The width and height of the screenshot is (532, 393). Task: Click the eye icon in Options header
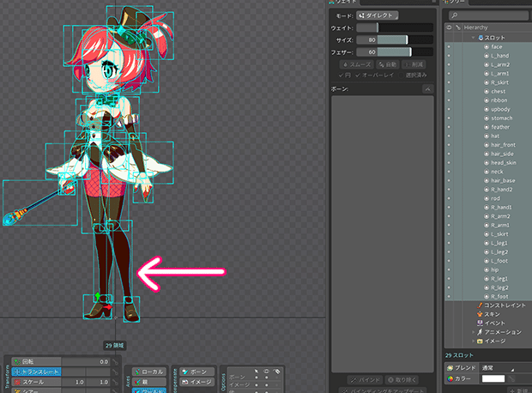266,372
